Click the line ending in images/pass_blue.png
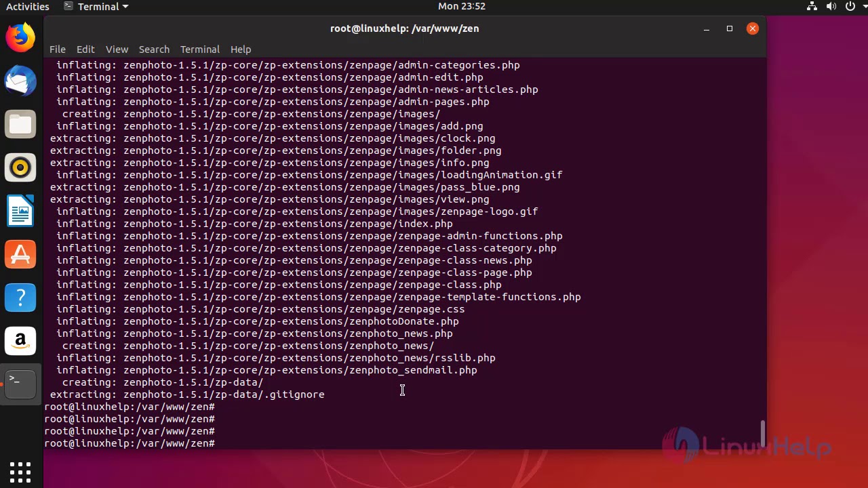Viewport: 868px width, 488px height. (x=285, y=187)
